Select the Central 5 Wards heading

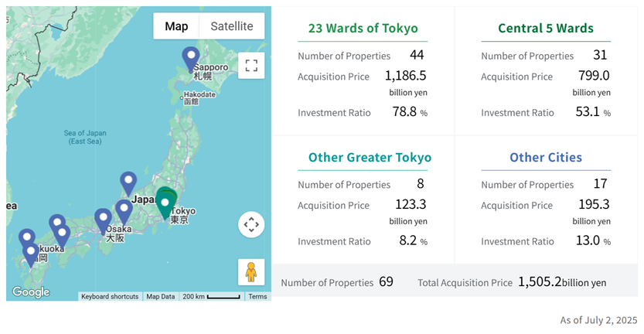coord(546,28)
